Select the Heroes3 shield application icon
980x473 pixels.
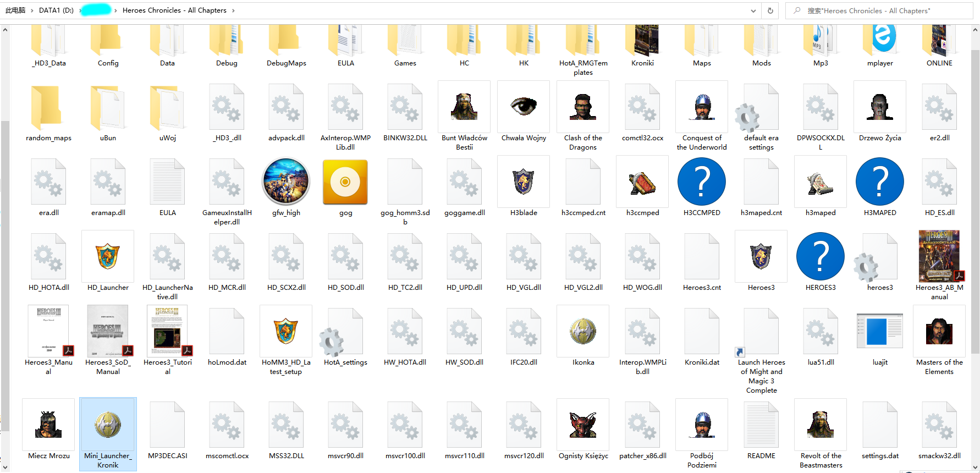pos(761,256)
